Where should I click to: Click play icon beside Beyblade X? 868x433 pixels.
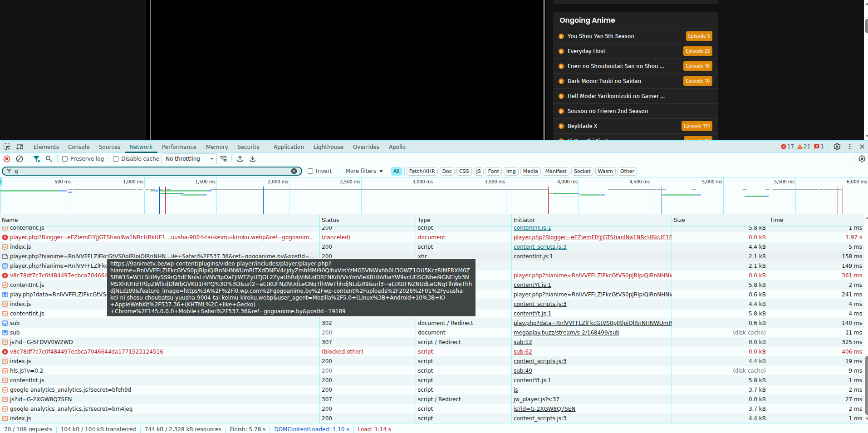561,126
